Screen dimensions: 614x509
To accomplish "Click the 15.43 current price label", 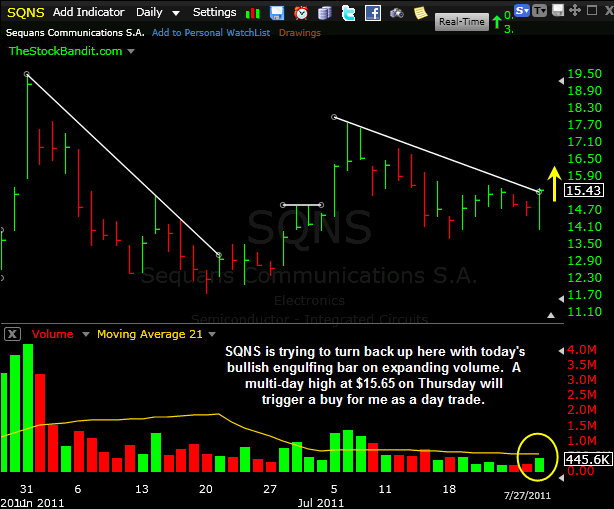I will (x=583, y=191).
